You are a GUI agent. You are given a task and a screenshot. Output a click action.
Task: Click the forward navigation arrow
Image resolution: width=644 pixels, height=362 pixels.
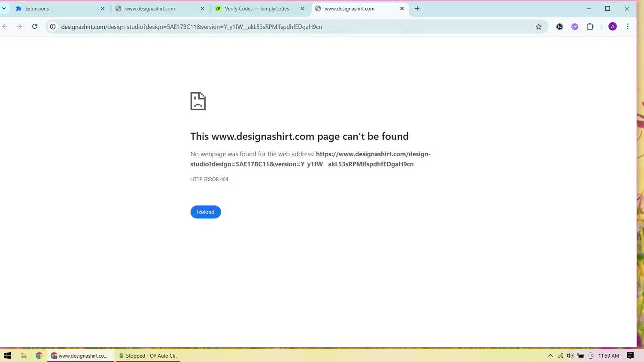[x=20, y=27]
